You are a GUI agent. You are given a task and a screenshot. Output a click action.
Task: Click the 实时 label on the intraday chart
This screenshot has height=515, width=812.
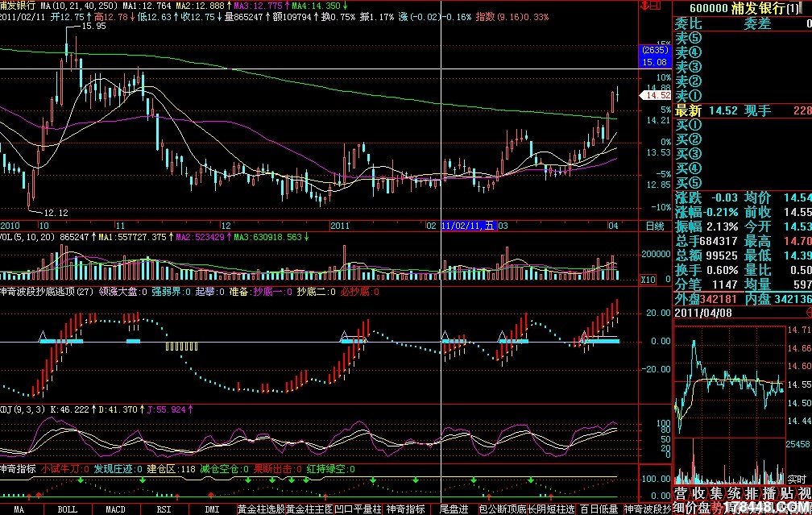[x=797, y=480]
